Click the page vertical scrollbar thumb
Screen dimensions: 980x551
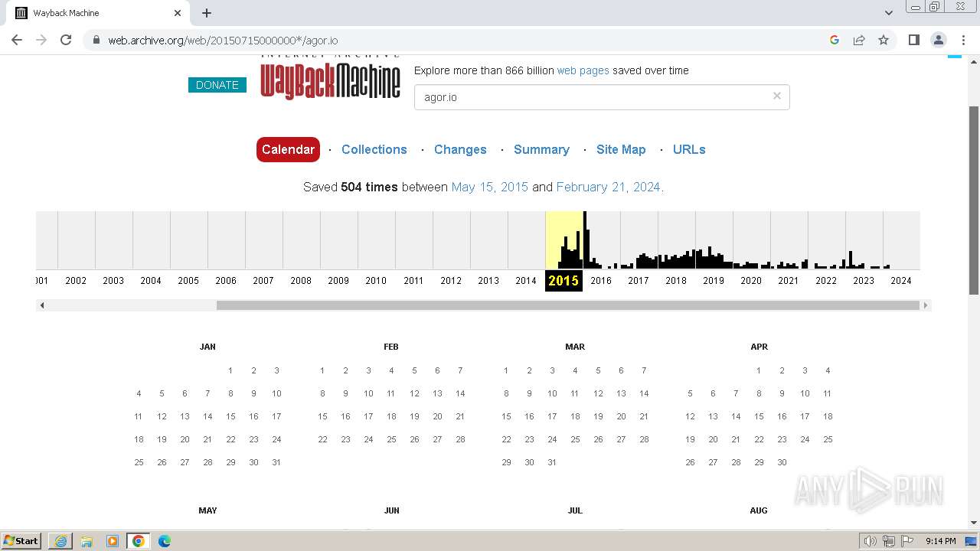pyautogui.click(x=974, y=201)
